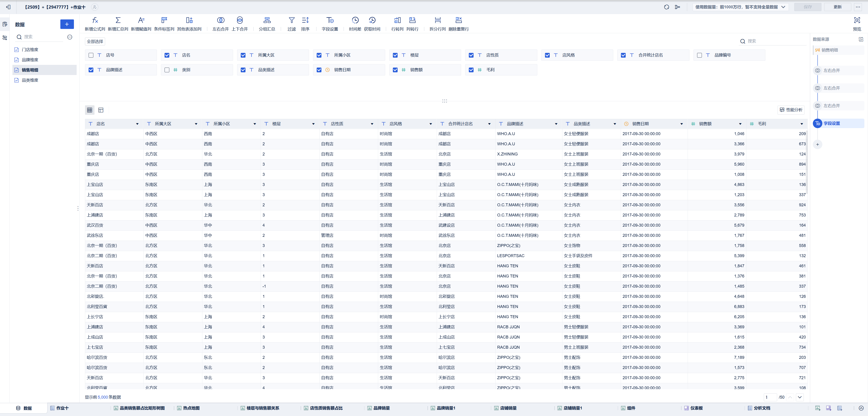Open the 左右合并 join tool
Viewport: 868px width, 416px height.
click(x=220, y=21)
